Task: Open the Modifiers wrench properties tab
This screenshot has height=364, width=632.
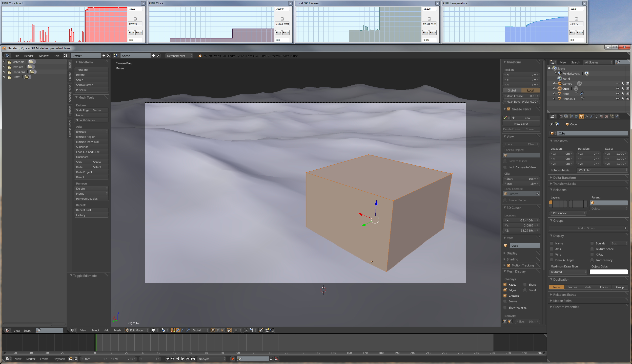Action: (x=592, y=116)
